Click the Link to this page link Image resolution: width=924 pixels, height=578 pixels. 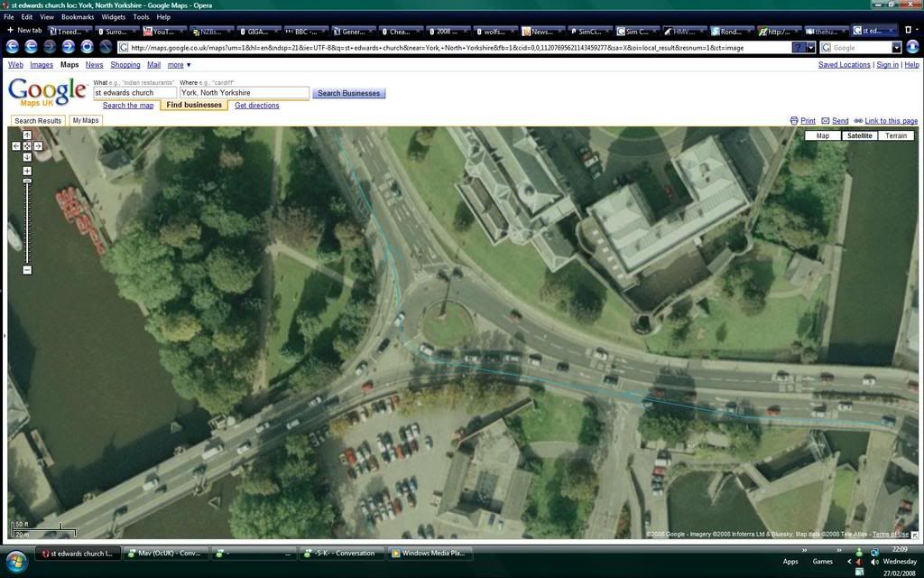click(891, 121)
